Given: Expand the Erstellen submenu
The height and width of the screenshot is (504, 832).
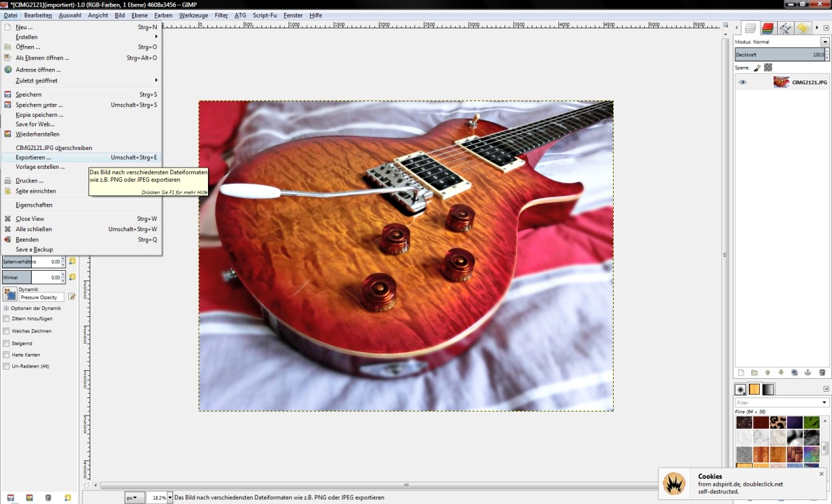Looking at the screenshot, I should pyautogui.click(x=81, y=37).
